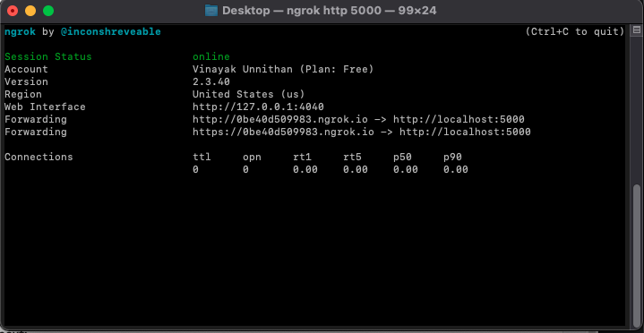Screen dimensions: 644x333
Task: Click 'Vinayak Unnithan (Plan: Free)' account value
Action: click(x=283, y=69)
